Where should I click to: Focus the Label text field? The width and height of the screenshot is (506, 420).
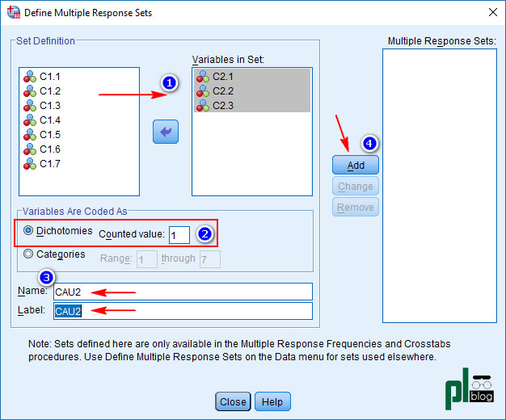182,311
